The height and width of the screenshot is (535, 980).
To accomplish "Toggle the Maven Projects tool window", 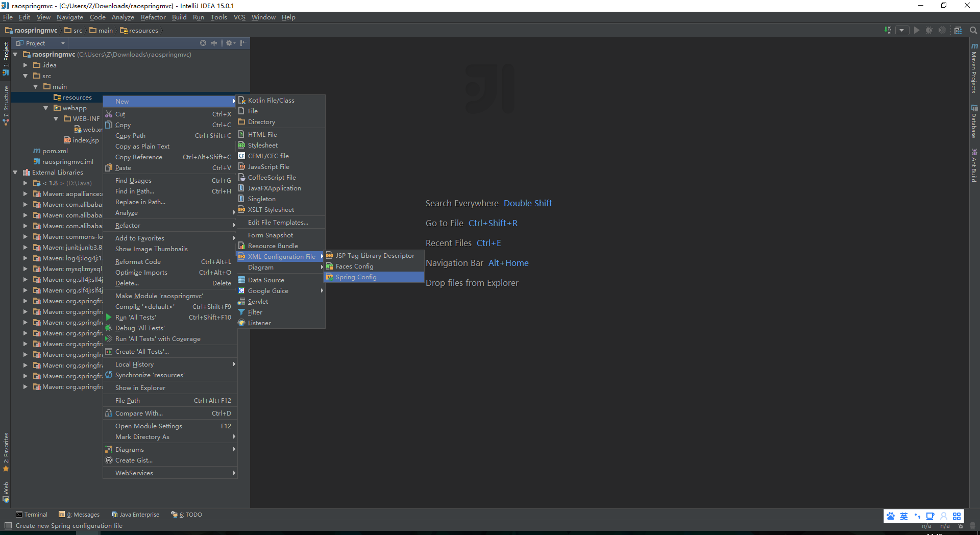I will tap(974, 68).
